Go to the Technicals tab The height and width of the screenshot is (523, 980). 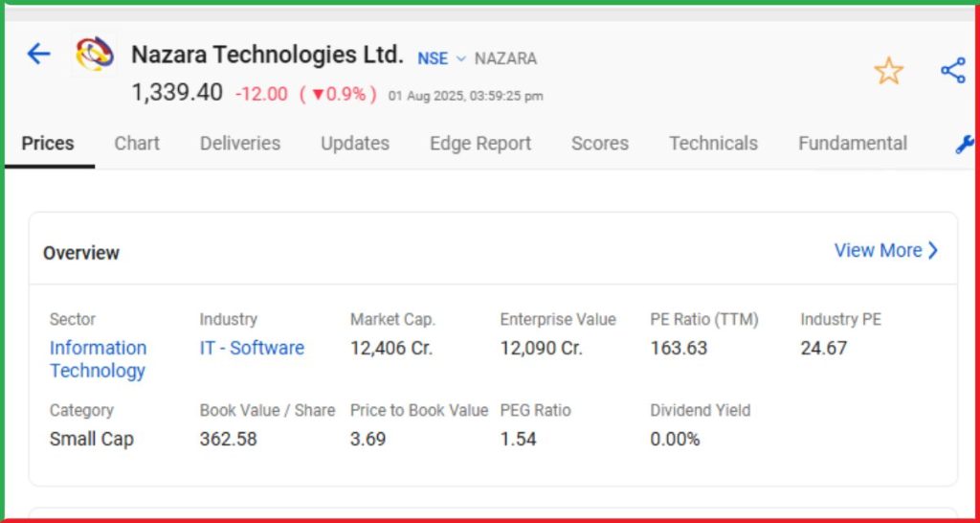(713, 144)
